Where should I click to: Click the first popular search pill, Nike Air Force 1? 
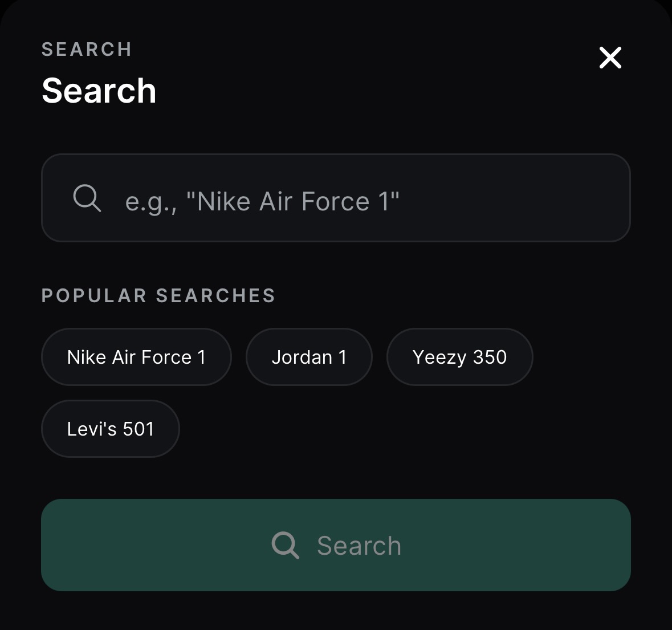click(x=136, y=357)
